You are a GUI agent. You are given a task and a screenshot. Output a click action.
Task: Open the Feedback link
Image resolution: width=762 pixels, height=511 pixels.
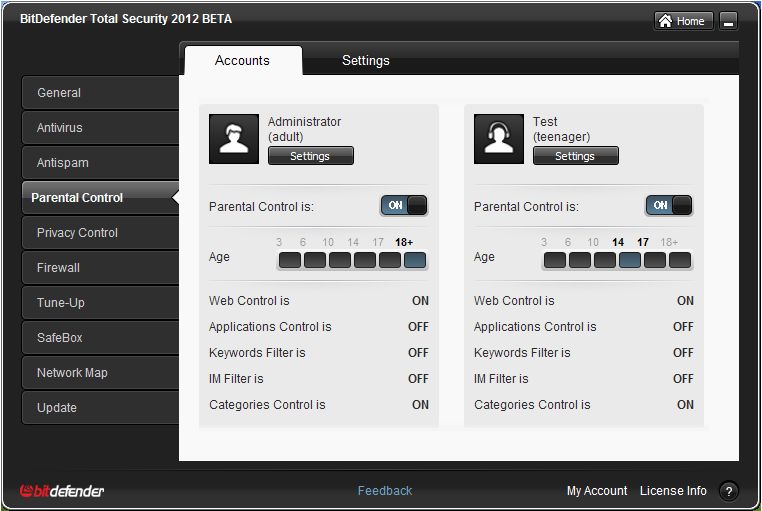[385, 491]
